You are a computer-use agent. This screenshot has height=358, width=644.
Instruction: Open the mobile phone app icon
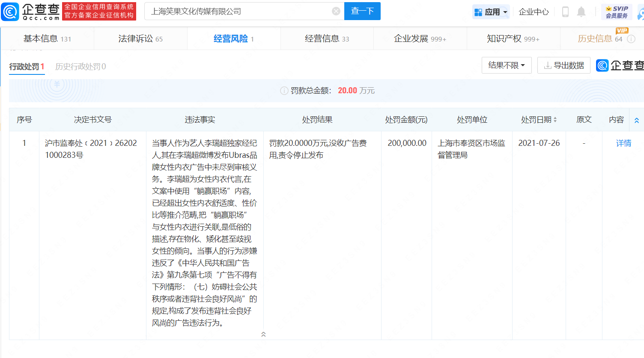pos(565,12)
